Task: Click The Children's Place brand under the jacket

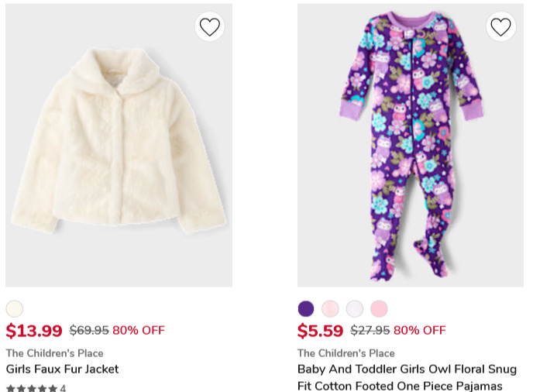Action: [x=54, y=353]
